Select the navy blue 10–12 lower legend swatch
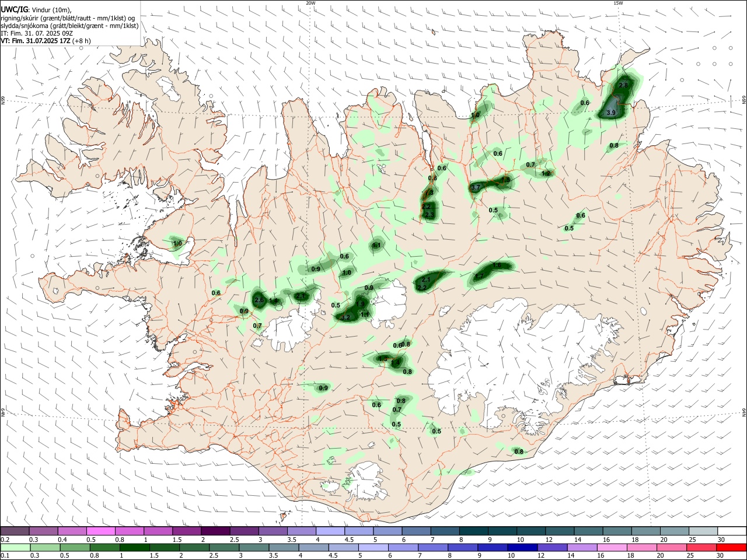Image resolution: width=747 pixels, height=560 pixels. [522, 547]
